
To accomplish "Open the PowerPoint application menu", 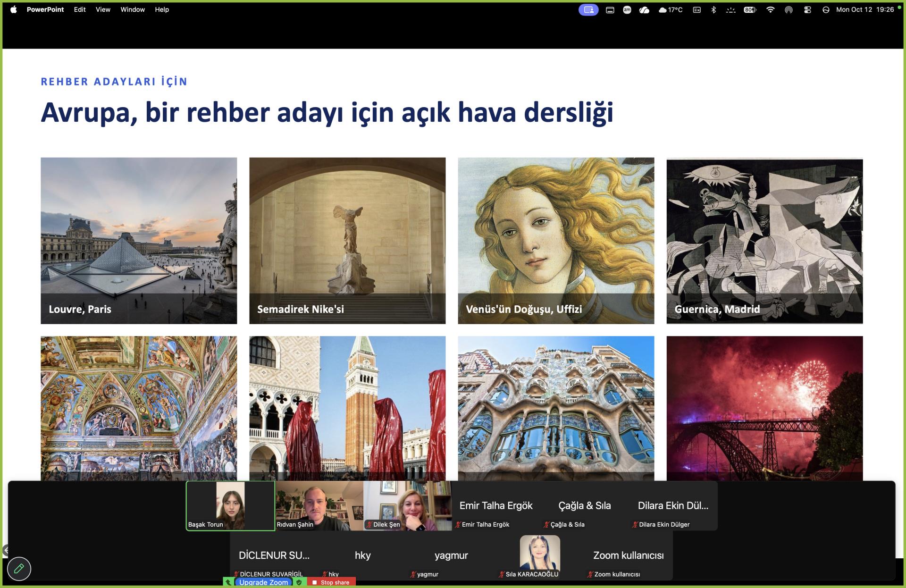I will coord(45,9).
